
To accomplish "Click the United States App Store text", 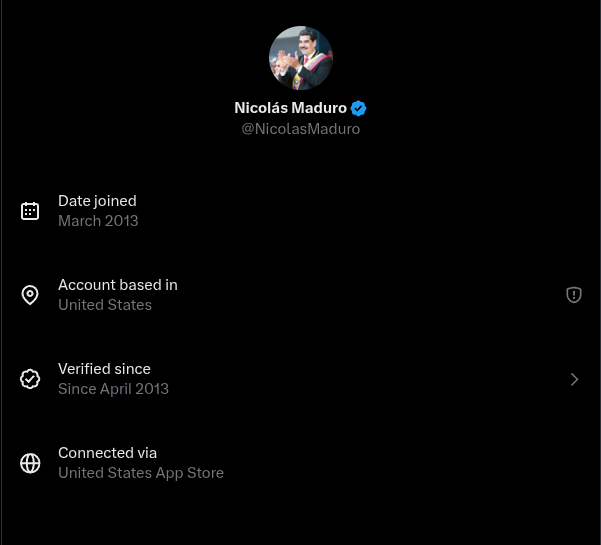I will [x=141, y=473].
